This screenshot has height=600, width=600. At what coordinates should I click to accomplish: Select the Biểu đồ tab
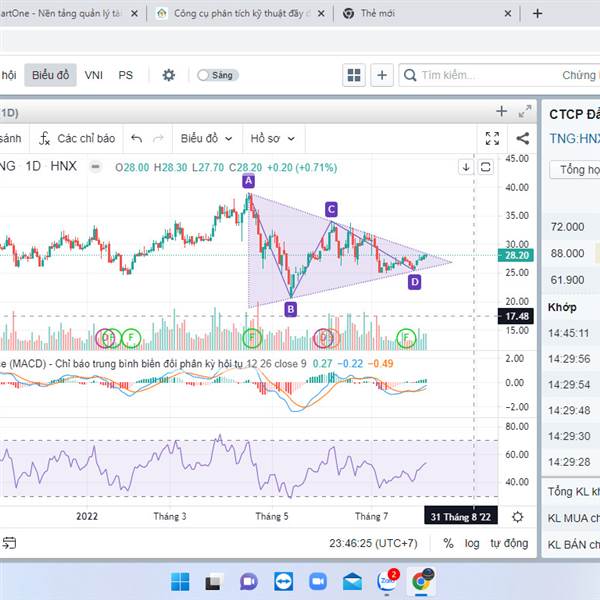(x=51, y=75)
